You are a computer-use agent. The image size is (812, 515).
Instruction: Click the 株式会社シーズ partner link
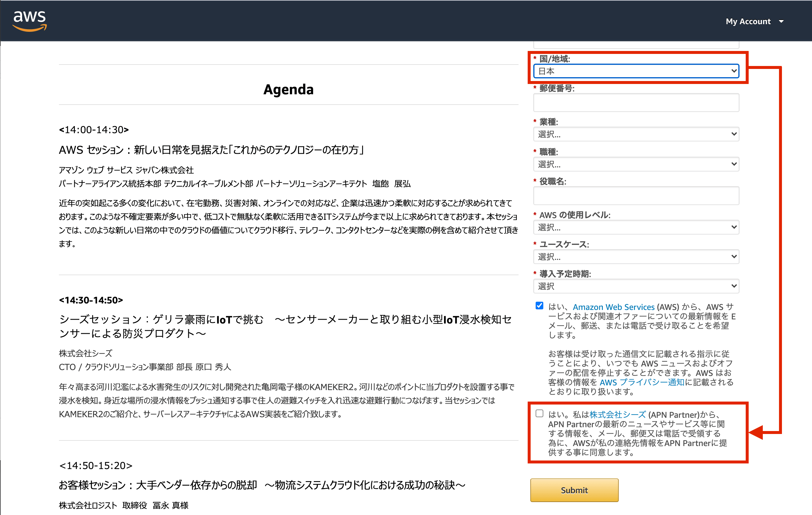coord(618,415)
